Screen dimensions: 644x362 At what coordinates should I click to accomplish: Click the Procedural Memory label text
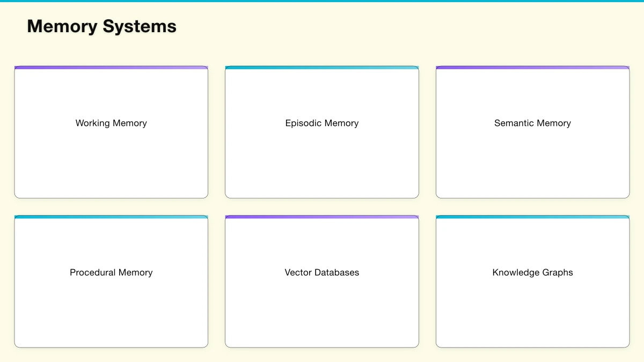coord(111,272)
